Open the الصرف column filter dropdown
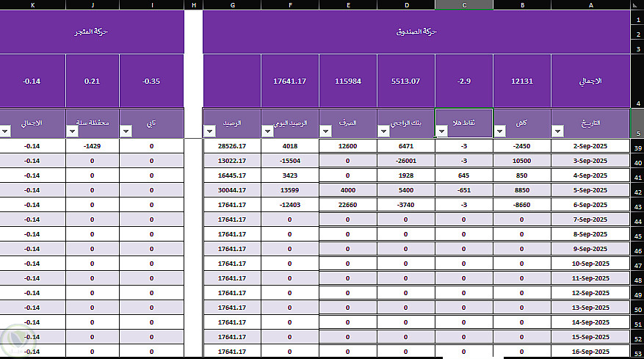This screenshot has height=359, width=644. pos(326,131)
